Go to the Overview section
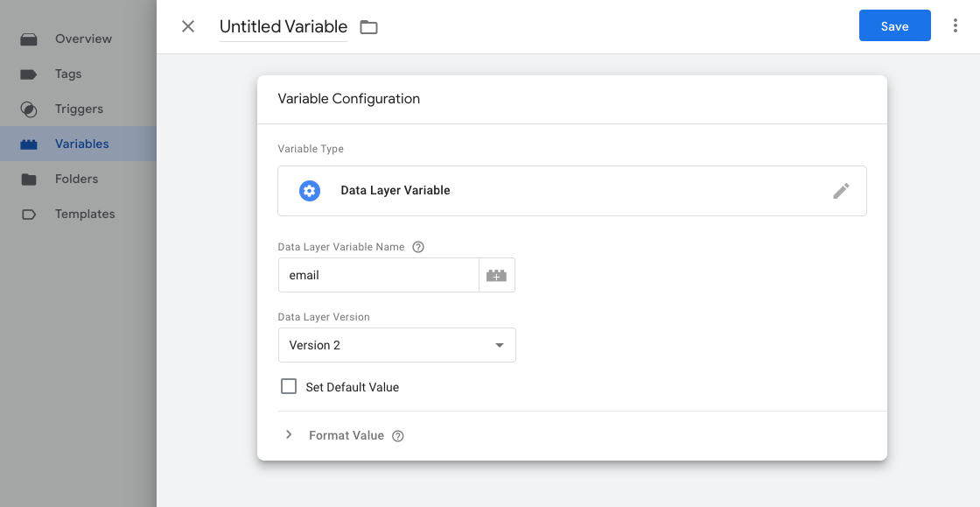 pos(29,39)
